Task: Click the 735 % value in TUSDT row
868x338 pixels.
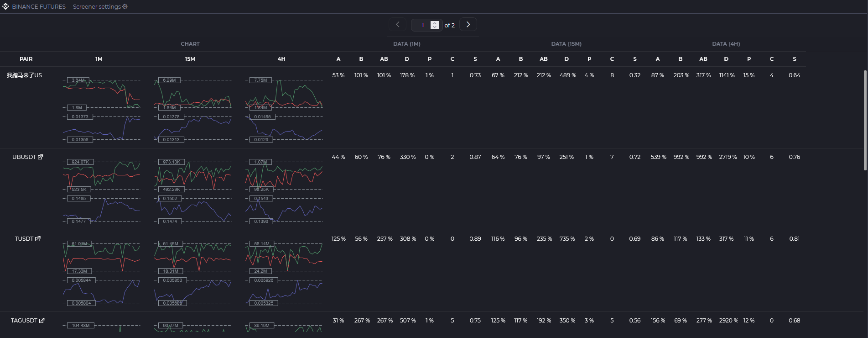Action: coord(567,238)
